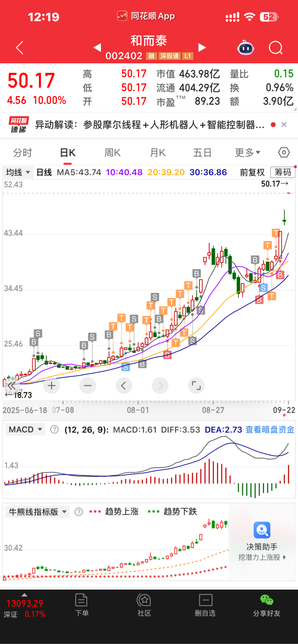
Task: Open the 异动解读 news headline
Action: (150, 124)
